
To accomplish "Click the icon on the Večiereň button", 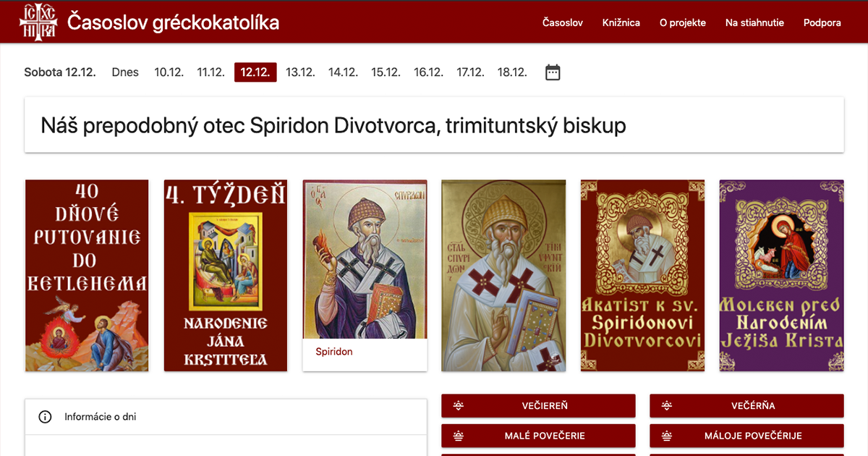I will coord(457,406).
